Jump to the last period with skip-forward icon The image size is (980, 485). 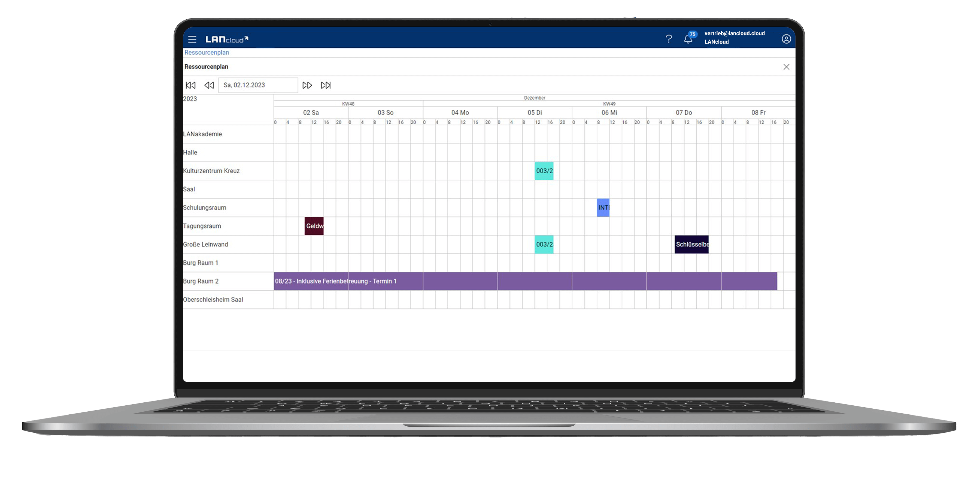(x=326, y=85)
